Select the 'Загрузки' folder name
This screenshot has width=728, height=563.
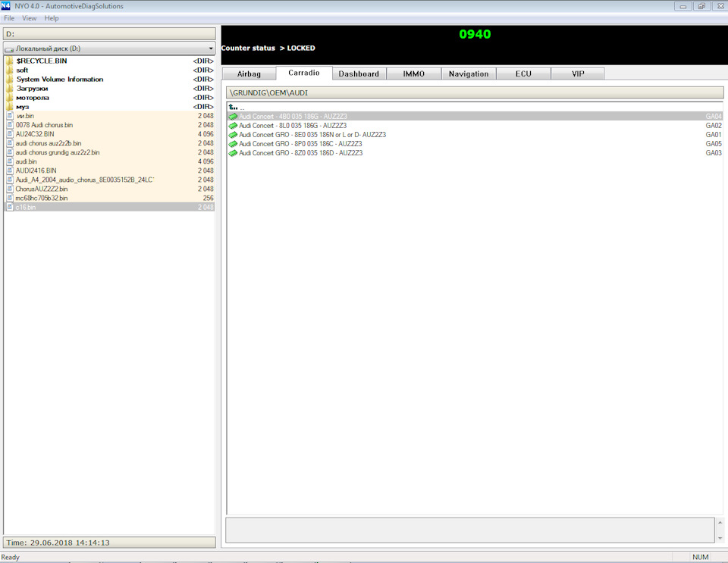[x=32, y=88]
